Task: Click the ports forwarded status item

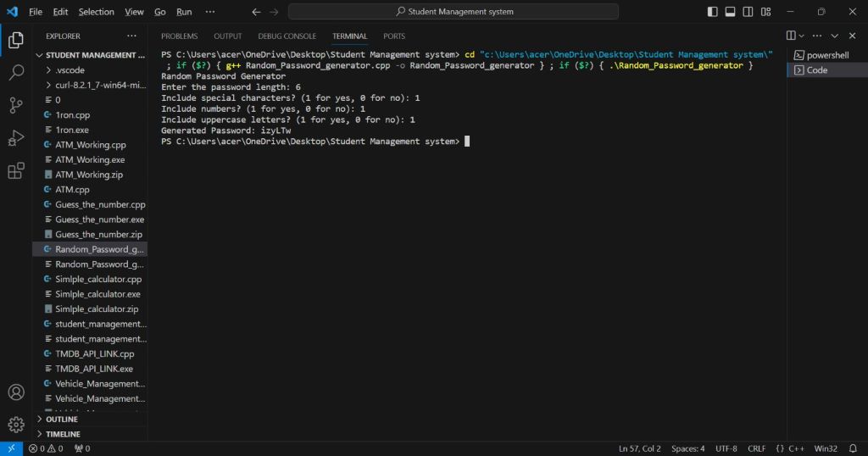Action: (x=82, y=448)
